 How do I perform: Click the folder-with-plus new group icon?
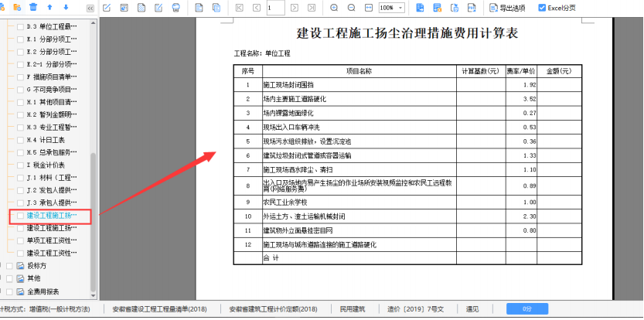[x=17, y=7]
